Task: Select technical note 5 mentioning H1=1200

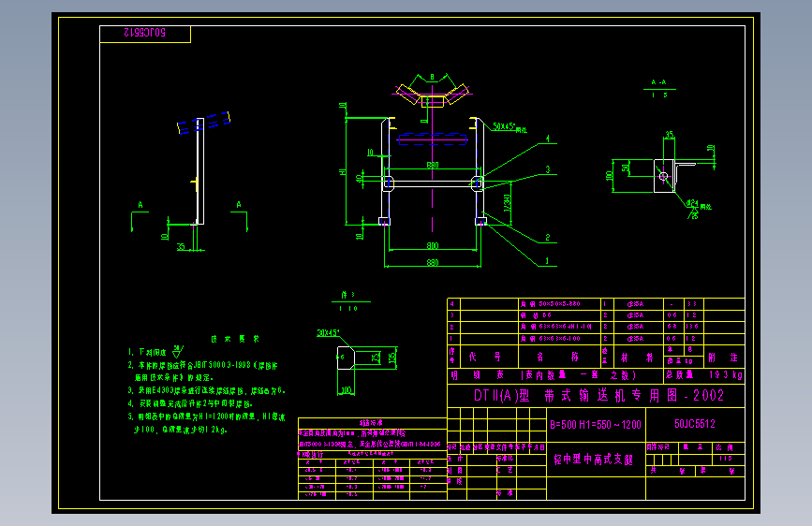Action: 207,423
